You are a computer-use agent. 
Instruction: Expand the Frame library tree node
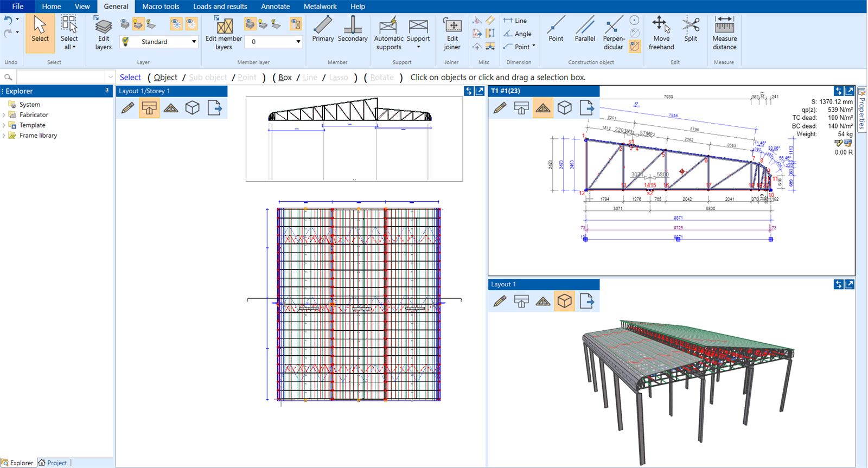click(4, 136)
